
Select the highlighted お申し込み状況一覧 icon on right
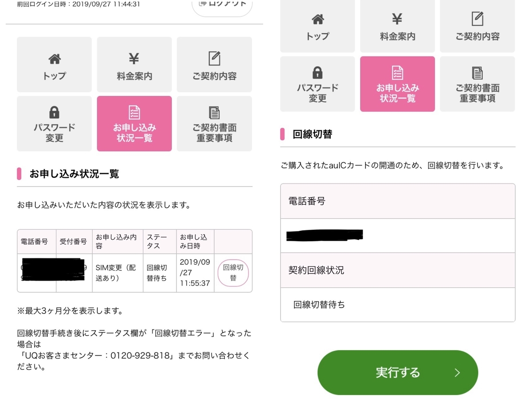click(397, 84)
